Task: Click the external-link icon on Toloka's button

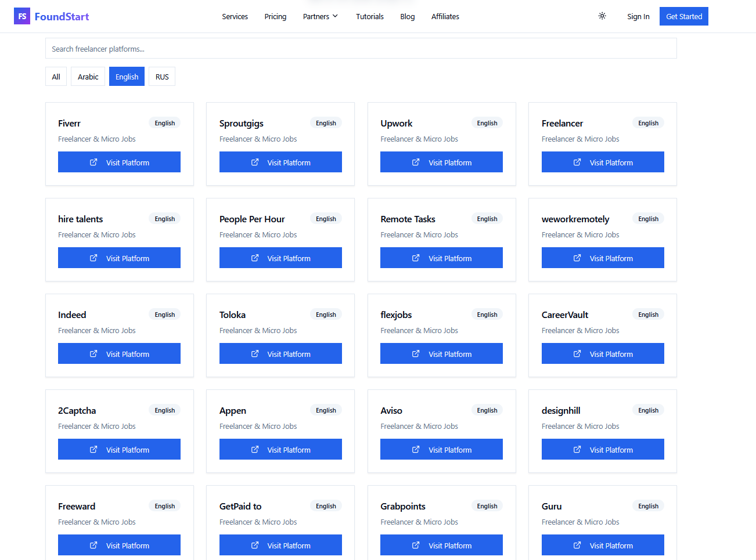Action: (255, 353)
